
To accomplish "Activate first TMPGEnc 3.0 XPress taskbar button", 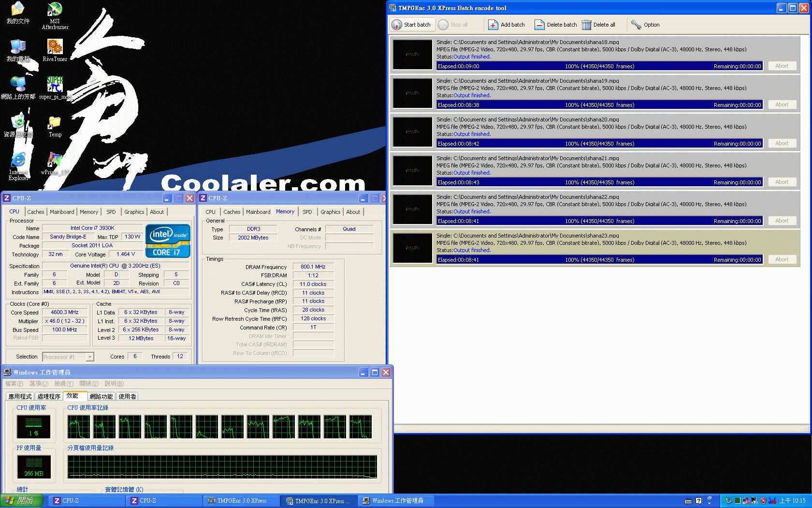I will coord(241,501).
